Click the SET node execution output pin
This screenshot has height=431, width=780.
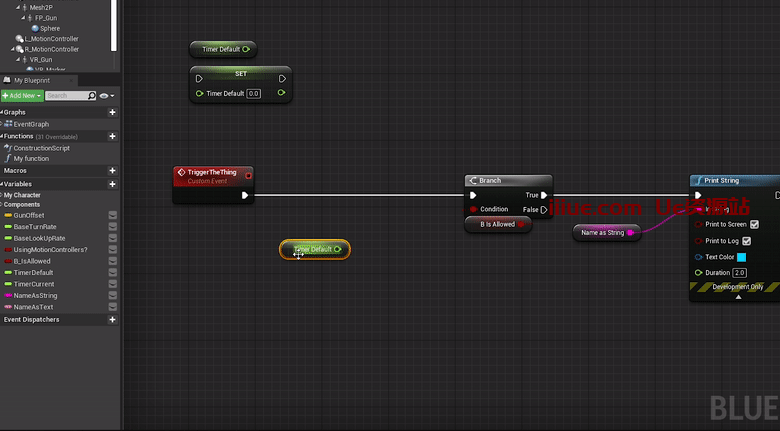tap(283, 78)
